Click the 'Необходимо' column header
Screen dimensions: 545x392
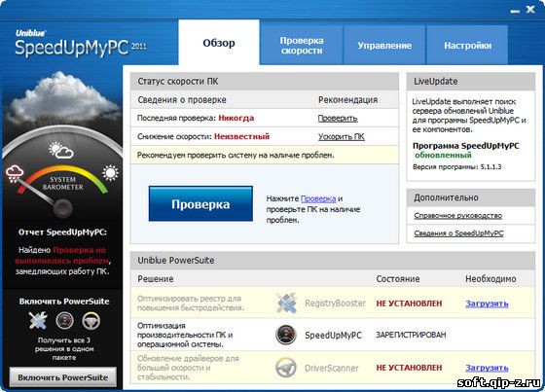tap(490, 279)
